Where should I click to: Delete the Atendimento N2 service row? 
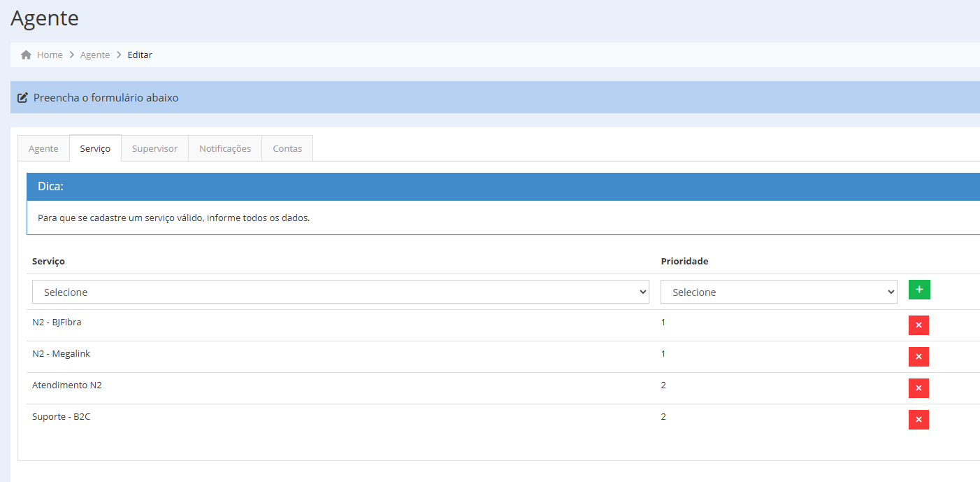click(918, 388)
